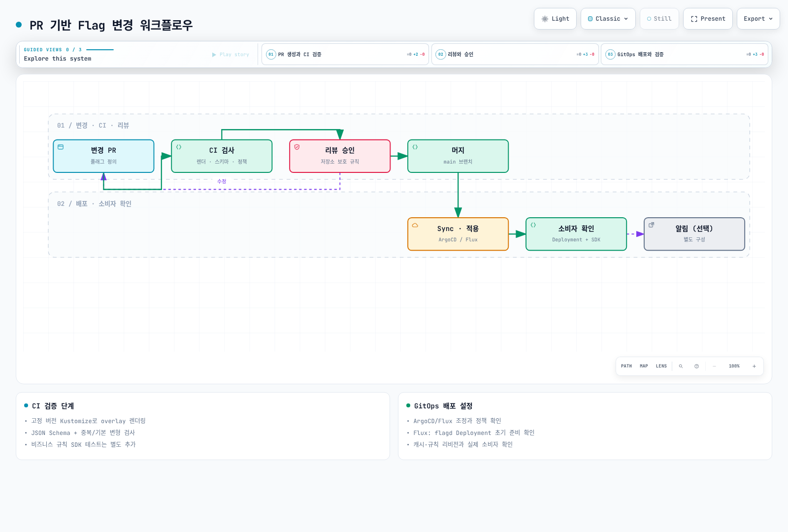788x532 pixels.
Task: Click lane label 01 / 변경 · CI · 리뷰
Action: (x=93, y=126)
